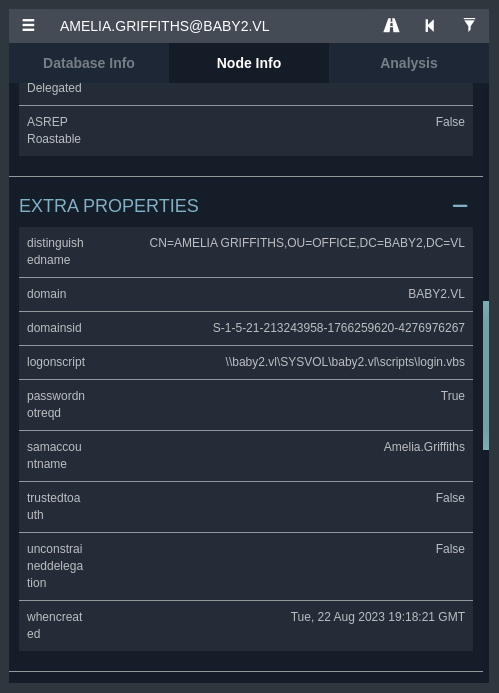Click the logonscript login.vbs path
The image size is (499, 693).
tap(345, 362)
